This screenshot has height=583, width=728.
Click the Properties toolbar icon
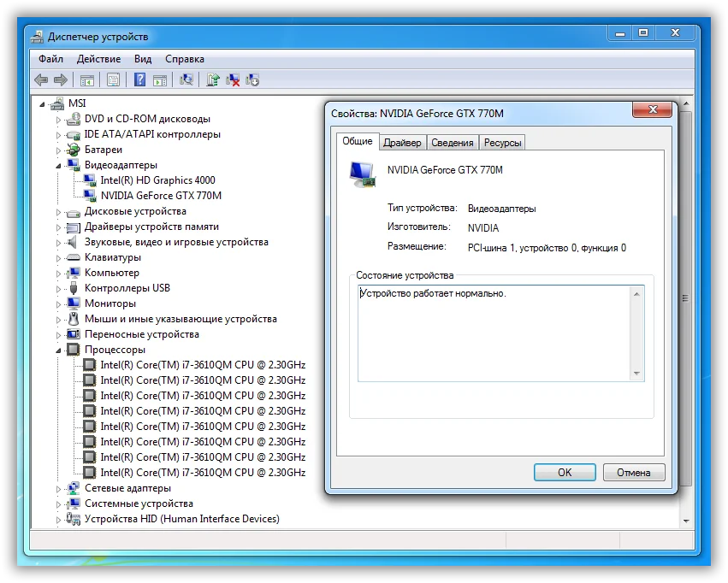pos(113,80)
